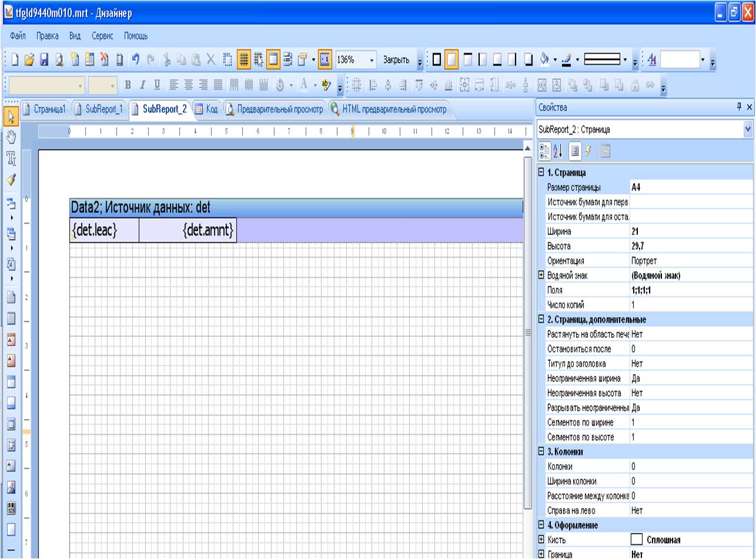Click the All borders icon
Screen dimensions: 756x559
[x=437, y=60]
